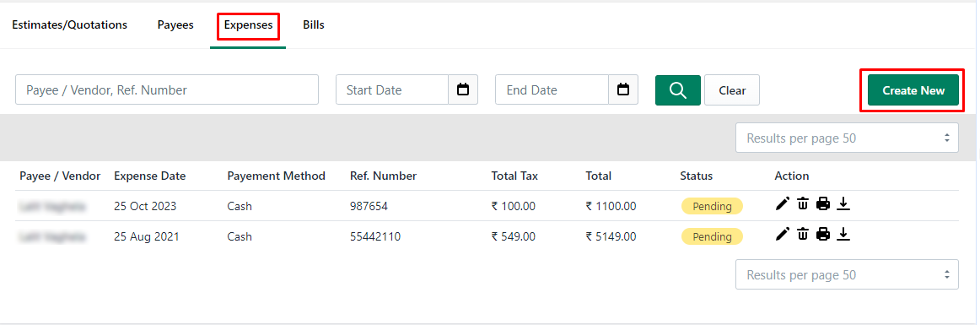The width and height of the screenshot is (980, 325).
Task: Print the expense with reference 55442110
Action: click(823, 235)
